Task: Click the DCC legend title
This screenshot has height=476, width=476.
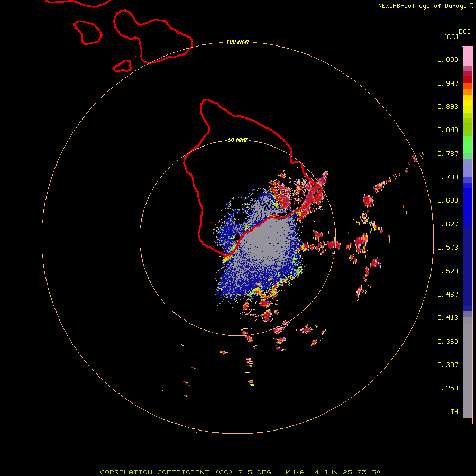Action: [x=464, y=32]
